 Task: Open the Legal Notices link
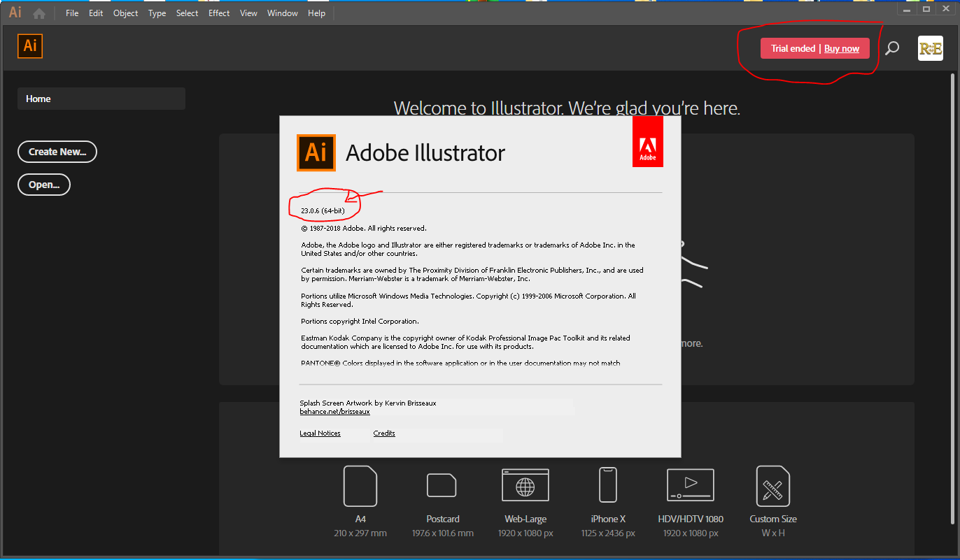point(320,433)
